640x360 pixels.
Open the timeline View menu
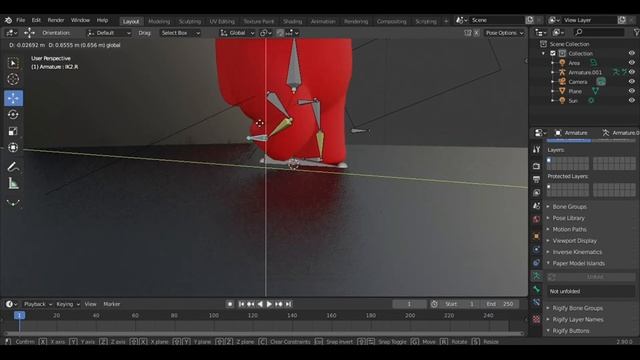(x=90, y=304)
